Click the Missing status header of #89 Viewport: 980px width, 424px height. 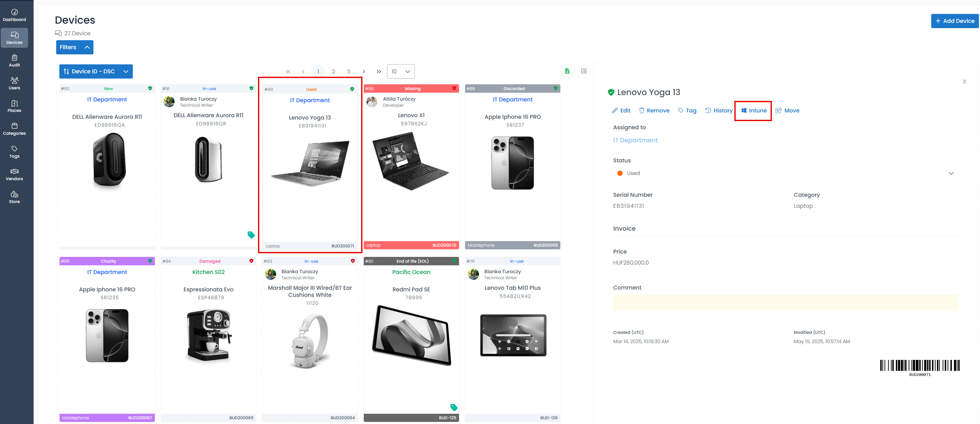click(x=411, y=88)
